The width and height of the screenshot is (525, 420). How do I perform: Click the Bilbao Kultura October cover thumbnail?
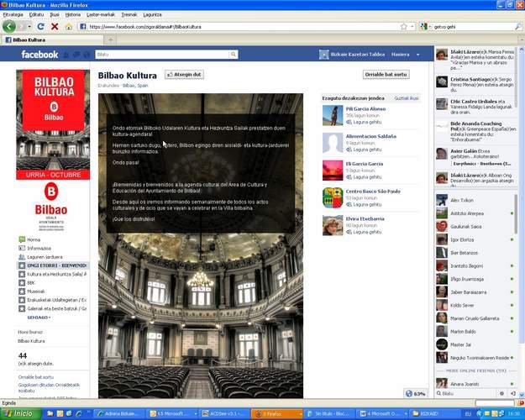pos(53,124)
